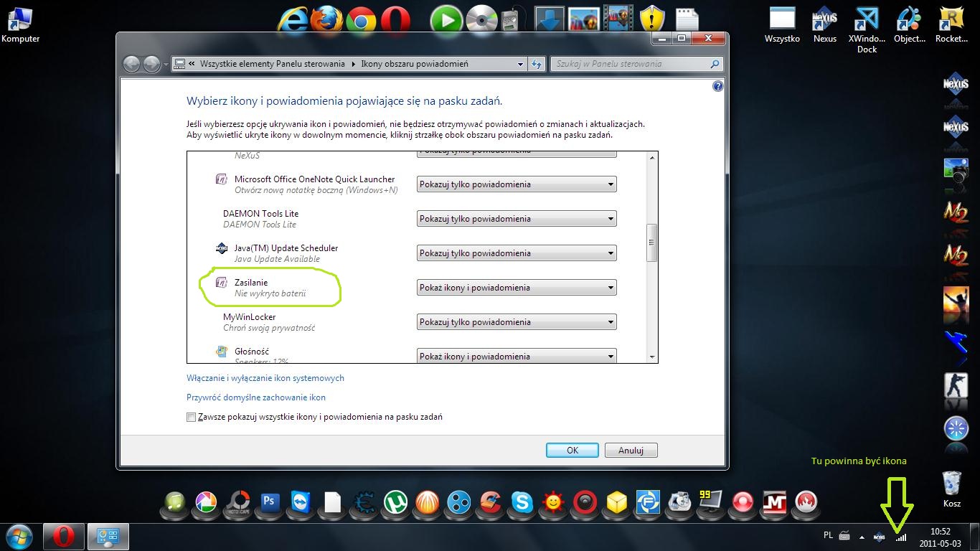Image resolution: width=980 pixels, height=551 pixels.
Task: Open the Opera icon in the top dock
Action: pyautogui.click(x=395, y=19)
